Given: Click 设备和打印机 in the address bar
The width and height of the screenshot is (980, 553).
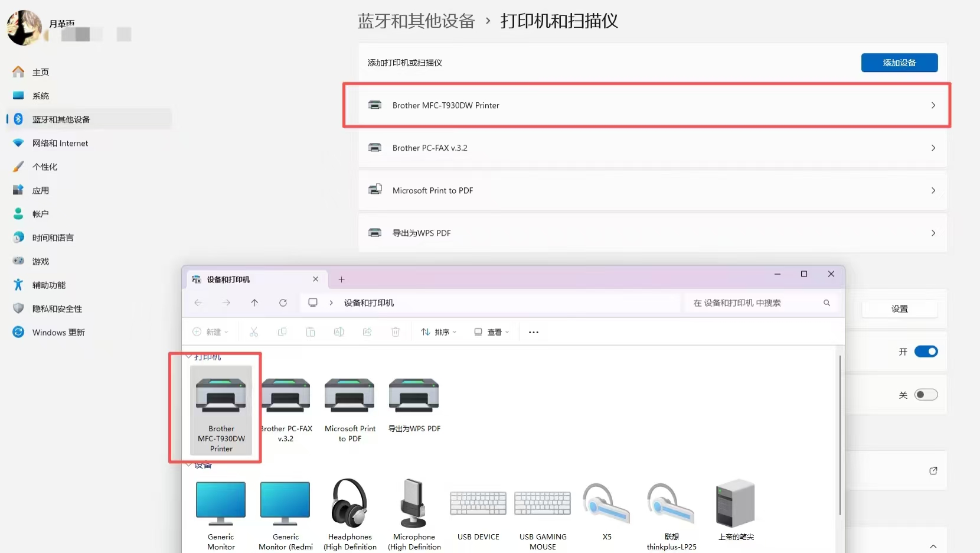Looking at the screenshot, I should tap(369, 302).
